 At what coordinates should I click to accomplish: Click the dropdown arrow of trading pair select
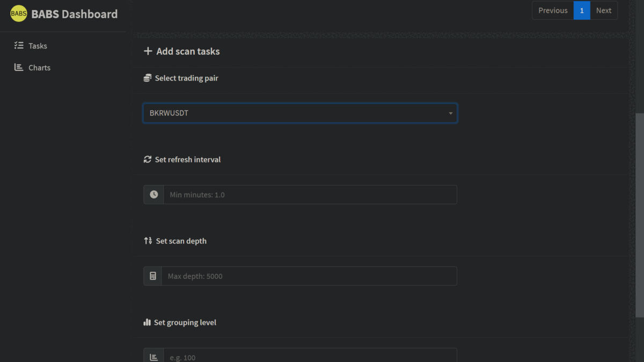tap(450, 114)
